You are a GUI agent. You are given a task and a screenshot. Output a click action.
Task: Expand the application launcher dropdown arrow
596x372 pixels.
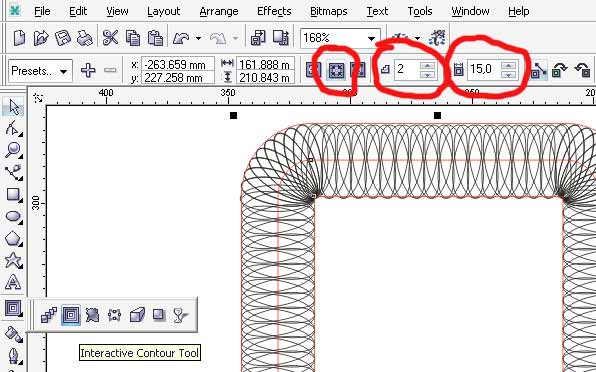[x=418, y=38]
